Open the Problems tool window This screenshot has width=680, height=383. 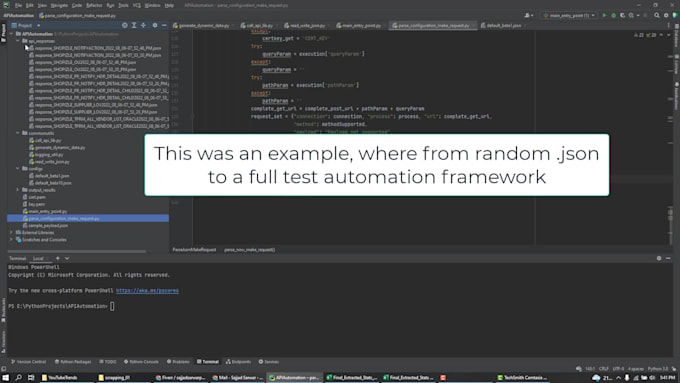point(178,362)
